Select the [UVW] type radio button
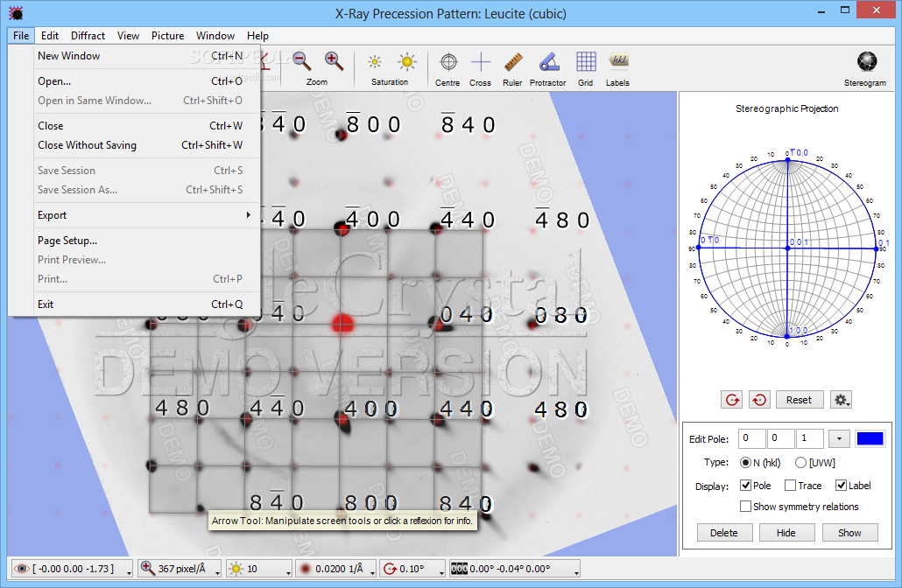 (x=800, y=463)
